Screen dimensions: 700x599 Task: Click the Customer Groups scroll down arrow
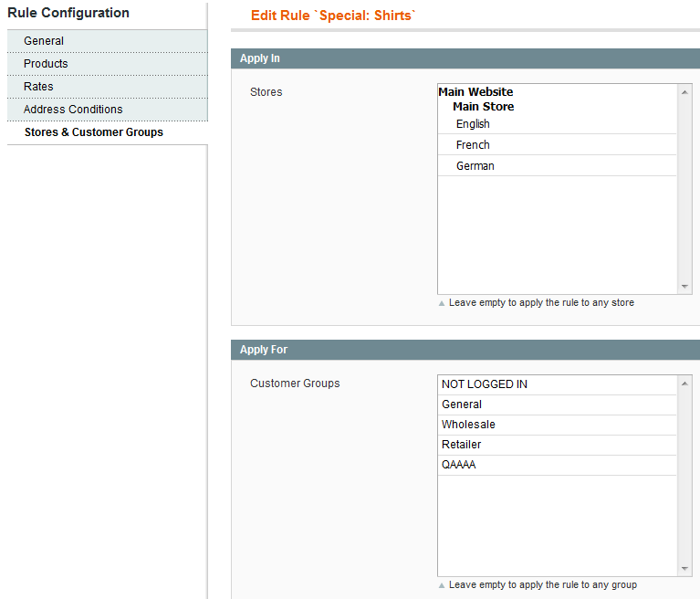[685, 569]
